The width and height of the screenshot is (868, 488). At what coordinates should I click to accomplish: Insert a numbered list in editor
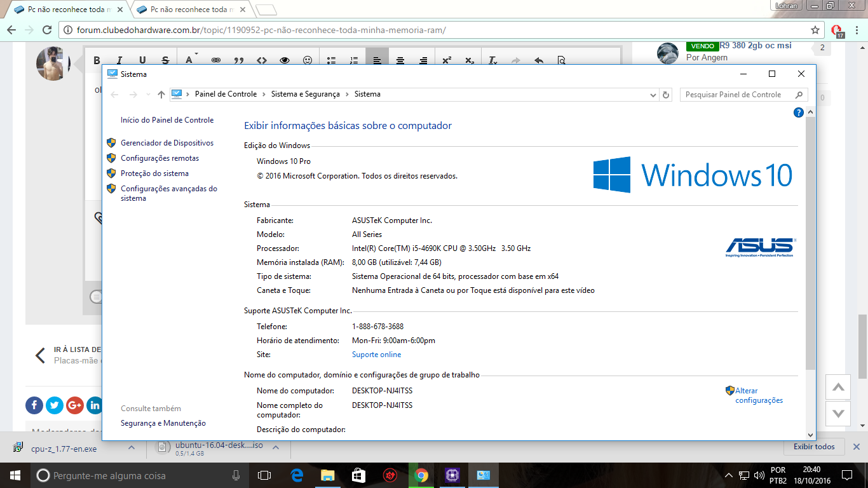click(x=354, y=60)
